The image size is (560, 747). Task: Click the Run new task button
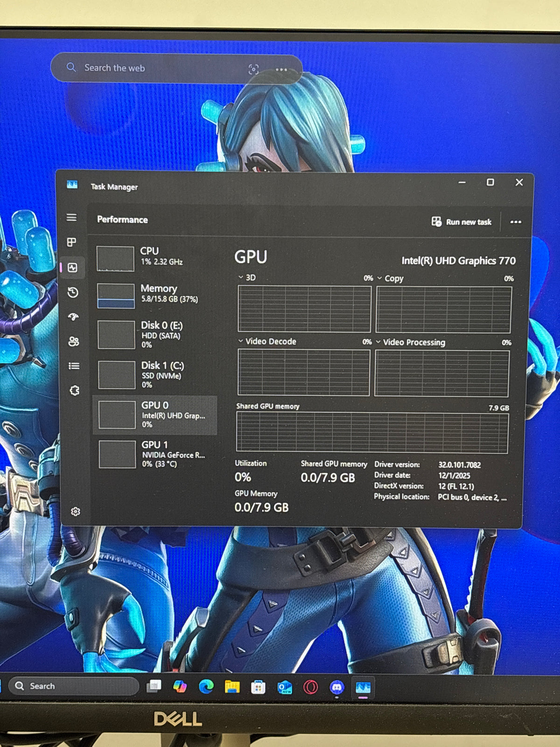pyautogui.click(x=462, y=222)
